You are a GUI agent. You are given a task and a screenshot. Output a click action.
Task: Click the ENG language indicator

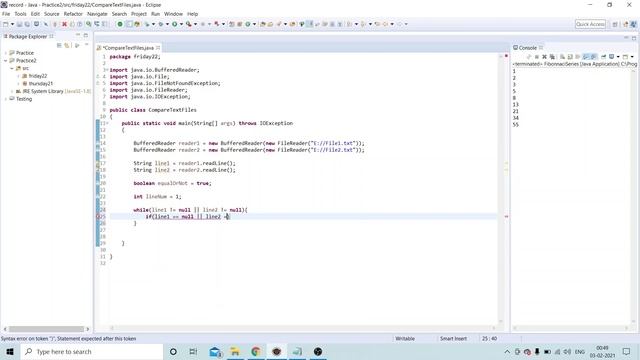pyautogui.click(x=580, y=351)
